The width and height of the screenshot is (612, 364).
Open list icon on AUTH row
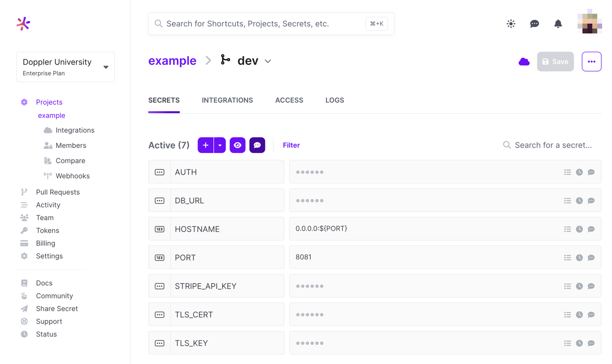click(x=568, y=172)
